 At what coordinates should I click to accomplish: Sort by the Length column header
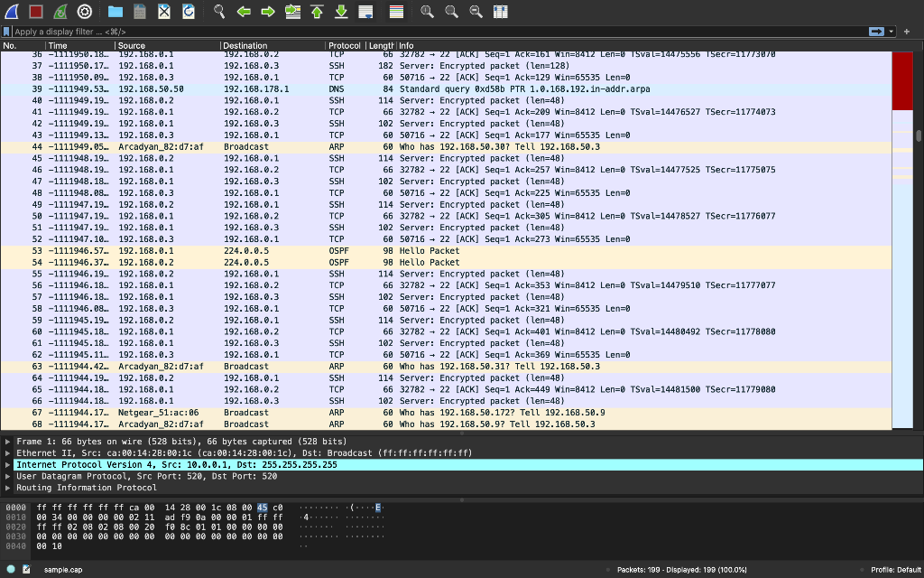(381, 45)
